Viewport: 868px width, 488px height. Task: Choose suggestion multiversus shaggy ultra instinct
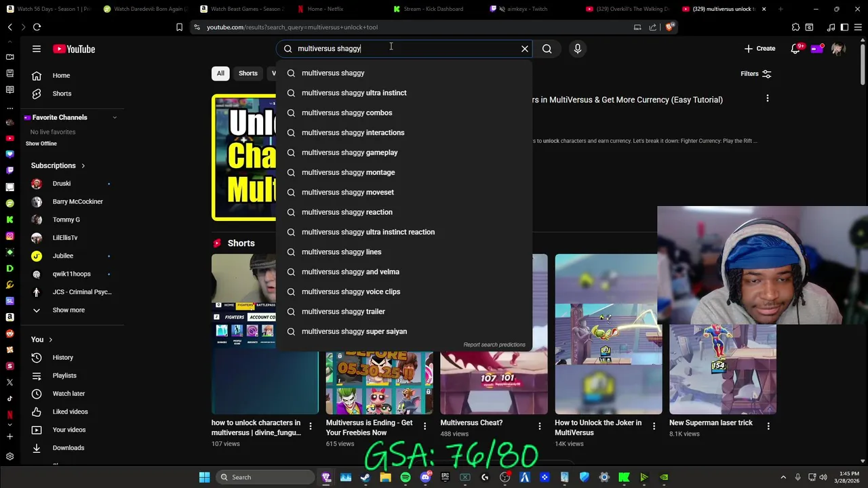[x=404, y=93]
